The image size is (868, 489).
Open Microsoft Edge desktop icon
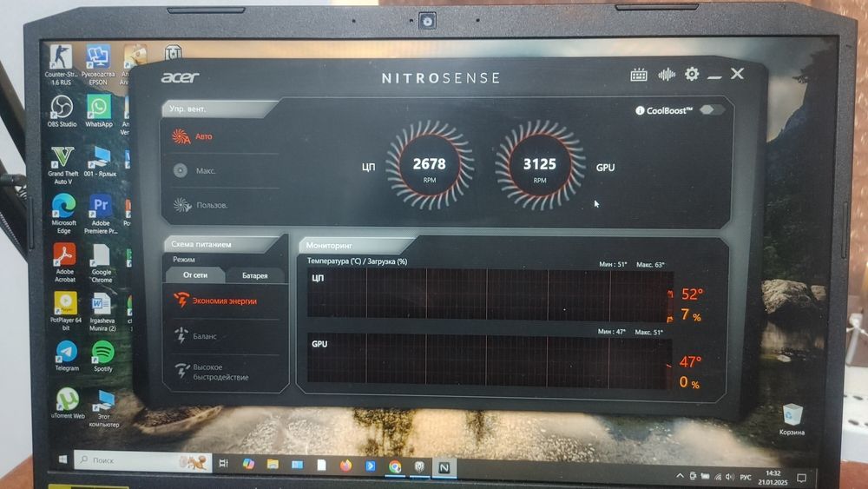point(64,214)
